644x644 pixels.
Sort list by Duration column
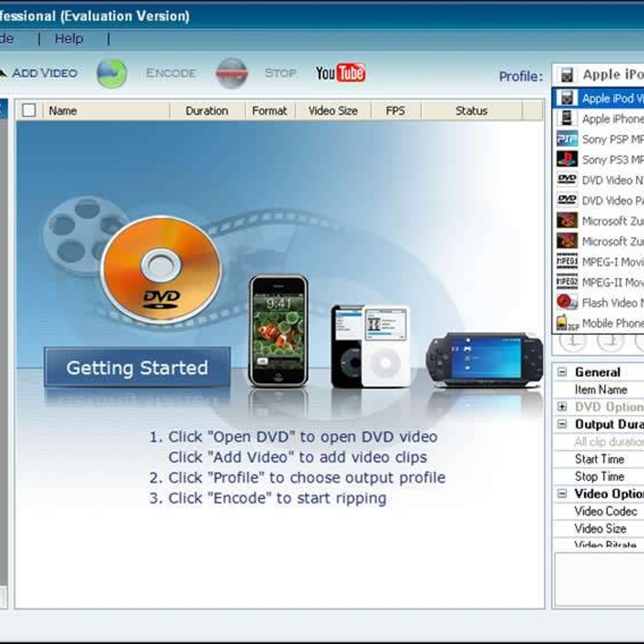pos(207,111)
